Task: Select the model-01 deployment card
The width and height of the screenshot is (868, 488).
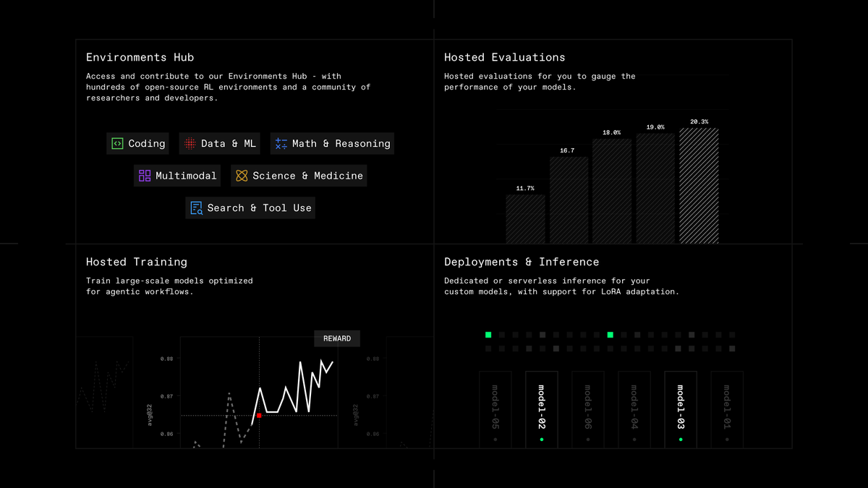Action: tap(727, 410)
